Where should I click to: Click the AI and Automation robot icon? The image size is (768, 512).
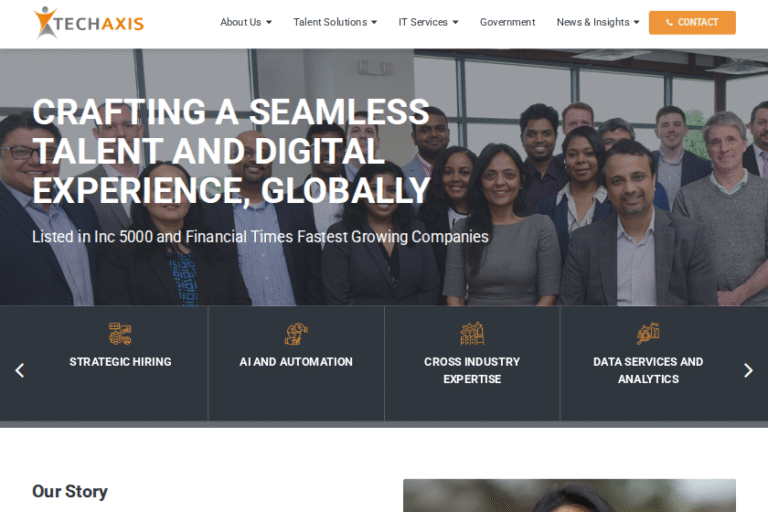(296, 334)
